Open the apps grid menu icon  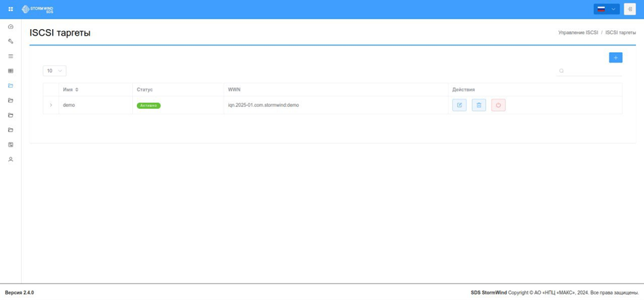click(x=11, y=9)
